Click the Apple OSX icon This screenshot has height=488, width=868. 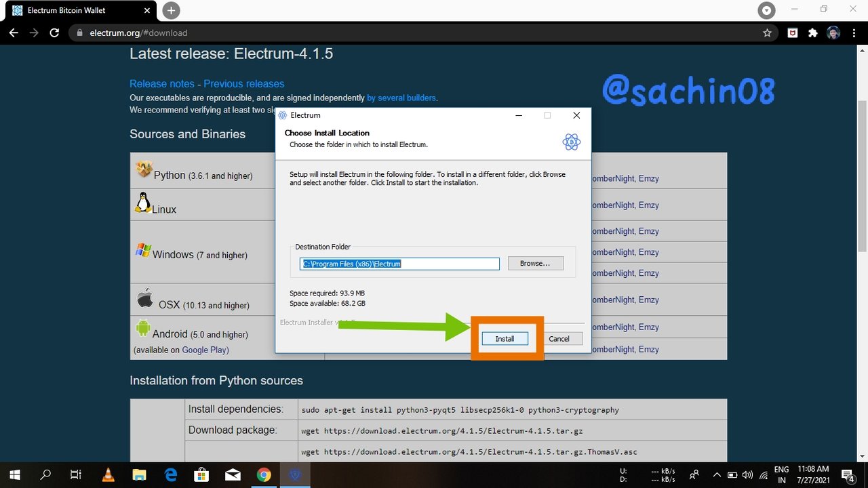pyautogui.click(x=144, y=298)
